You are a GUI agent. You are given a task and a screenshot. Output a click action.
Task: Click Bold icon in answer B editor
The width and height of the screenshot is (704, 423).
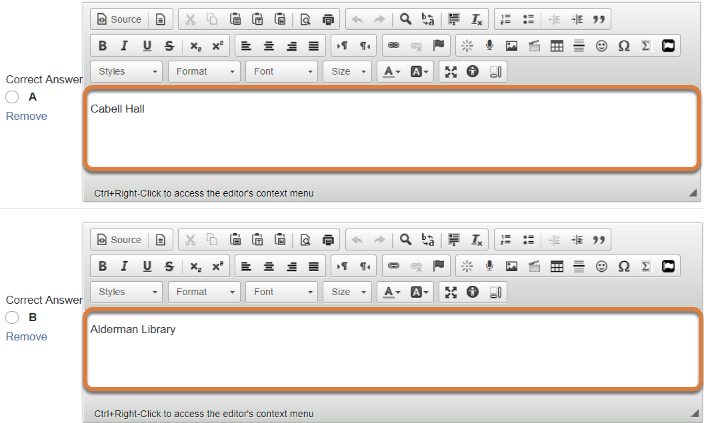click(102, 266)
